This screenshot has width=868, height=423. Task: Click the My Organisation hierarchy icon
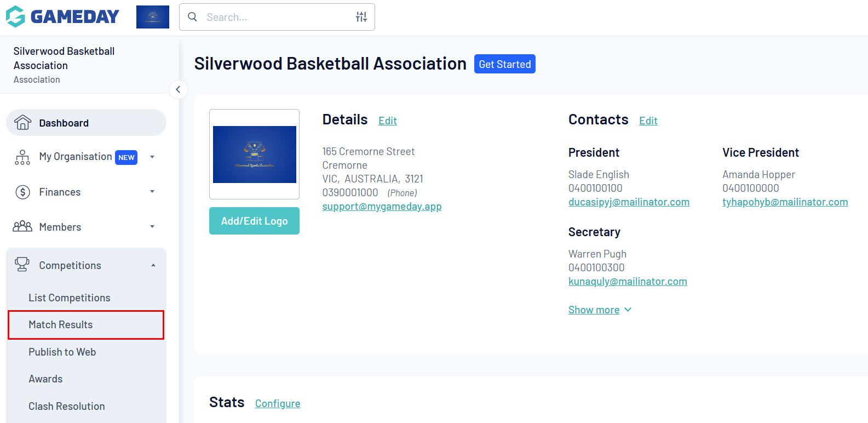tap(22, 157)
